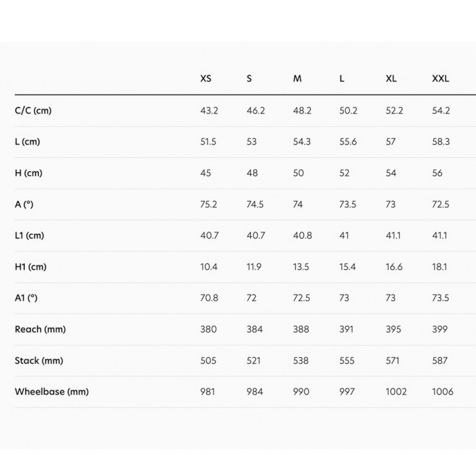Click the M size column header

(x=297, y=79)
